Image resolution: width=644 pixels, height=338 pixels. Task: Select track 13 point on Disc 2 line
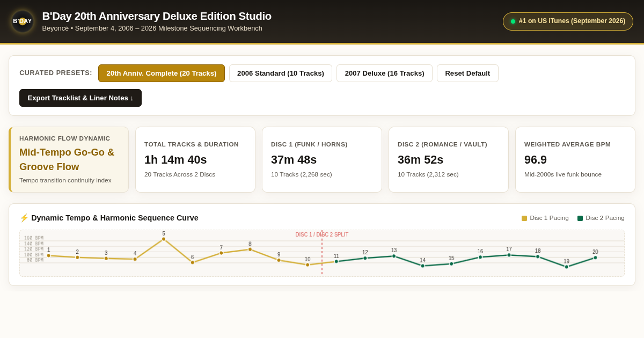point(394,256)
